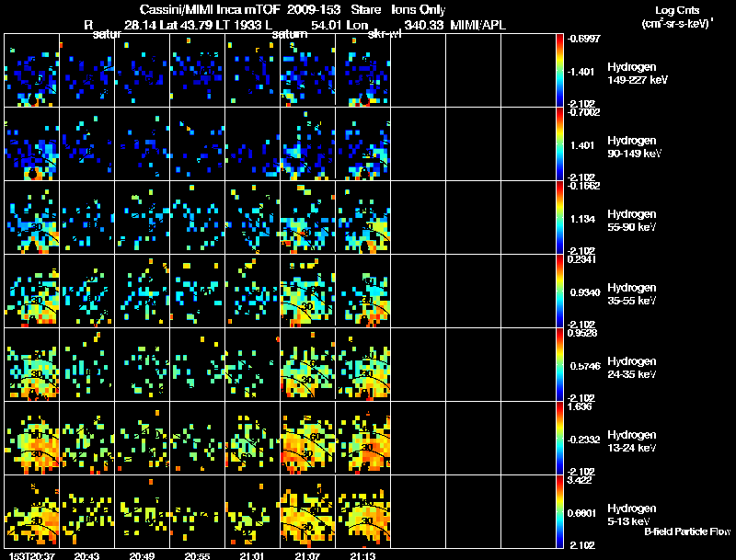Open the 35-55 keV image panel at 20:49
The width and height of the screenshot is (736, 560).
pyautogui.click(x=143, y=291)
